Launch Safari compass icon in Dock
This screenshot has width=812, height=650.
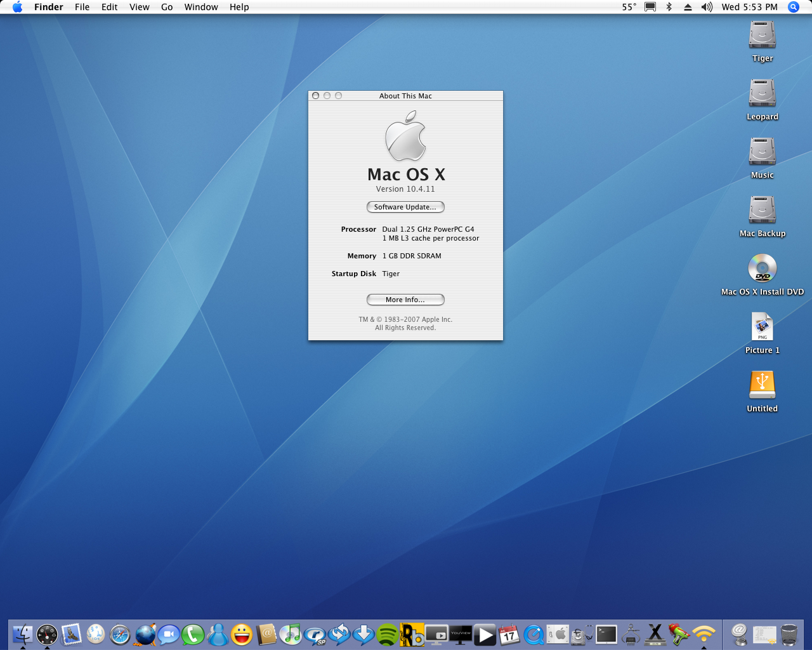point(120,634)
